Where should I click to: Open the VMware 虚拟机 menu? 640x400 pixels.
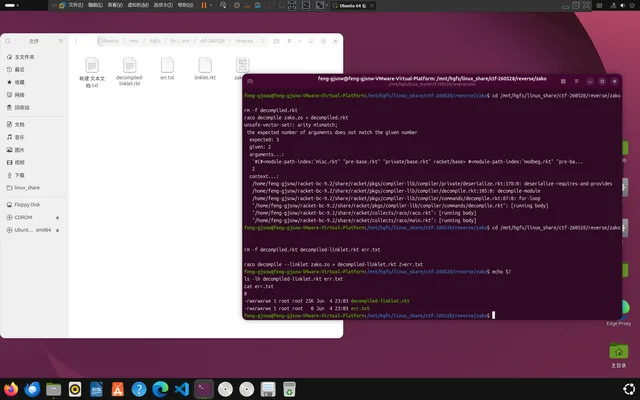[138, 5]
